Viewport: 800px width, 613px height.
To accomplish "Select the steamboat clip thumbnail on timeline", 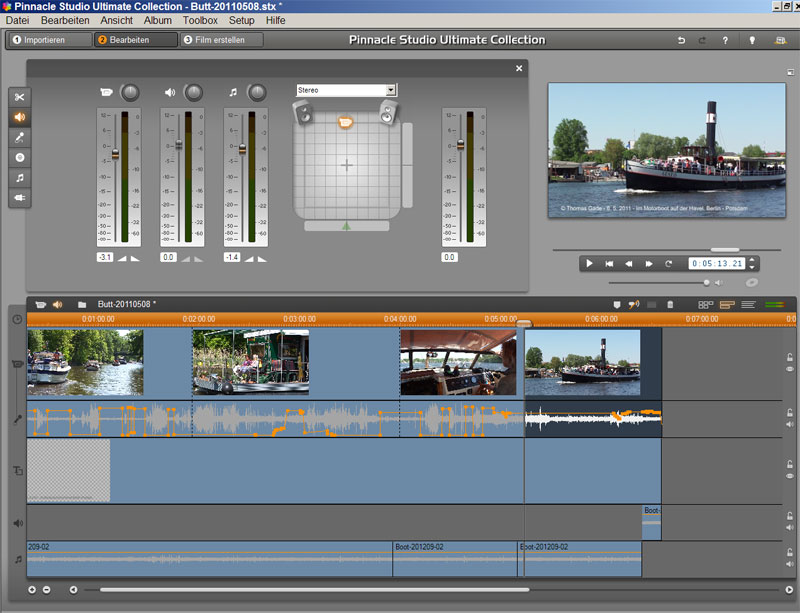I will pyautogui.click(x=583, y=362).
